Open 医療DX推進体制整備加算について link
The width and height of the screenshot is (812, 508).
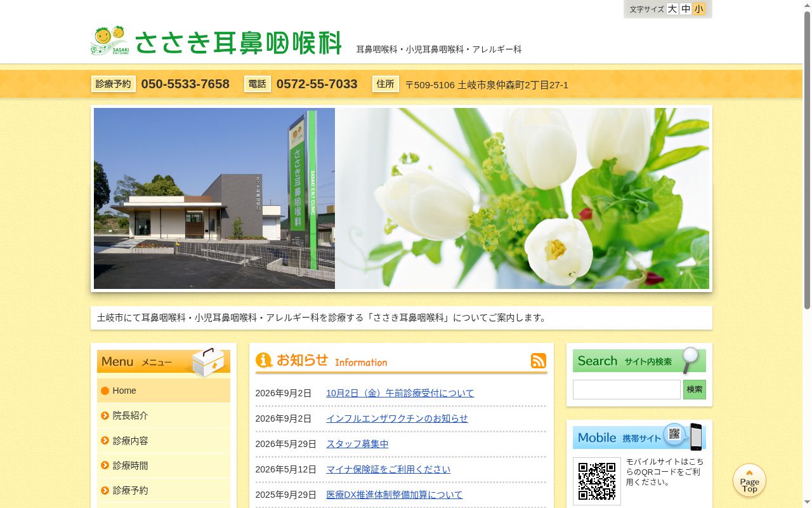tap(395, 495)
